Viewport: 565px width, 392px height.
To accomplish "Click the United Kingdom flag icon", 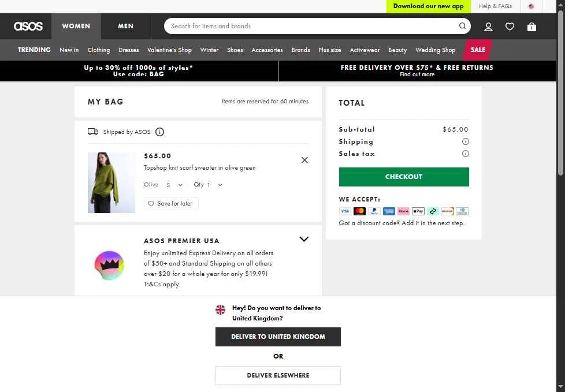I will (x=220, y=309).
